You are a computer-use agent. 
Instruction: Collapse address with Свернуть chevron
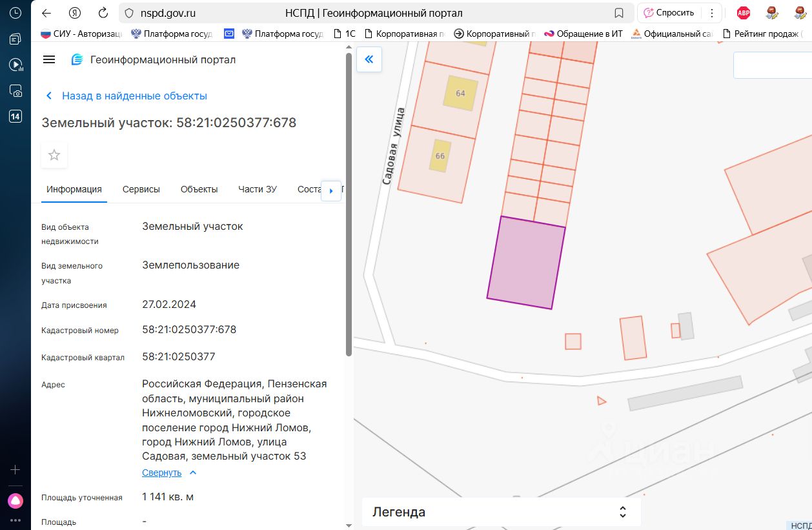click(192, 473)
